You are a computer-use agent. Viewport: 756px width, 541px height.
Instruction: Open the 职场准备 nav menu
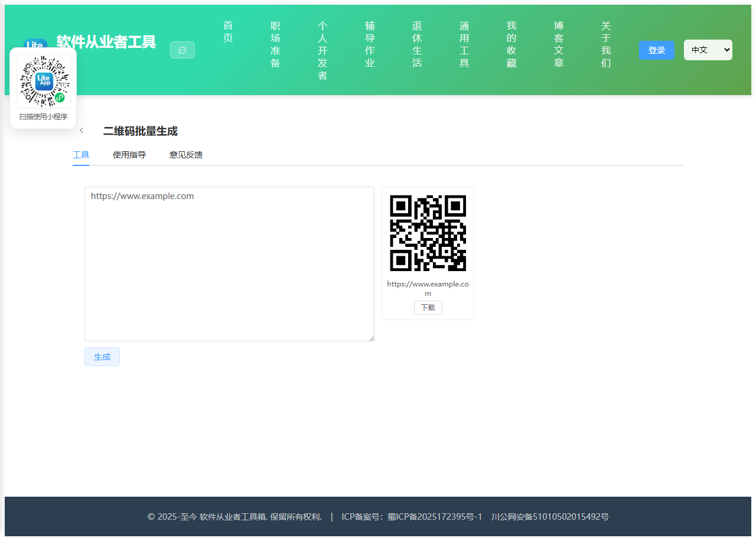click(275, 44)
